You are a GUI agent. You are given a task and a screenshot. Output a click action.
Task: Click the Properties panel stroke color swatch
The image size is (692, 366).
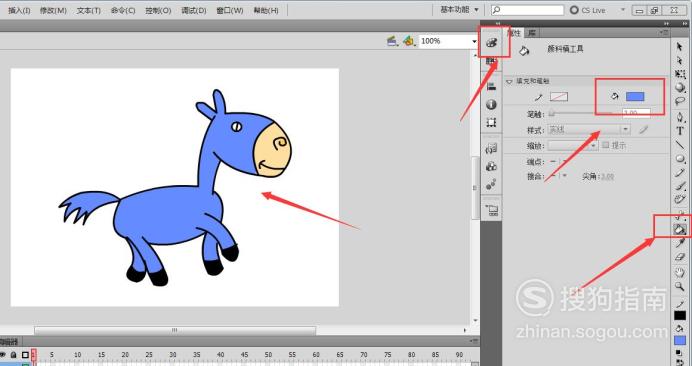[559, 97]
